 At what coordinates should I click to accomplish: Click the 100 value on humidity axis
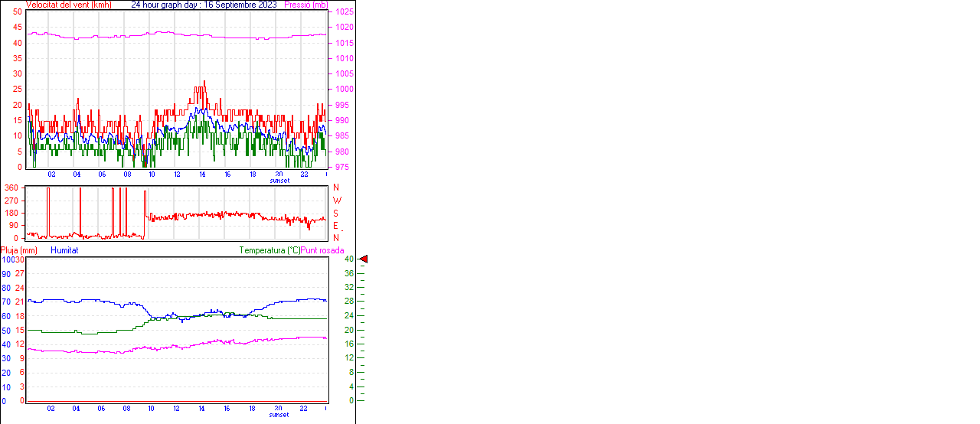7,259
